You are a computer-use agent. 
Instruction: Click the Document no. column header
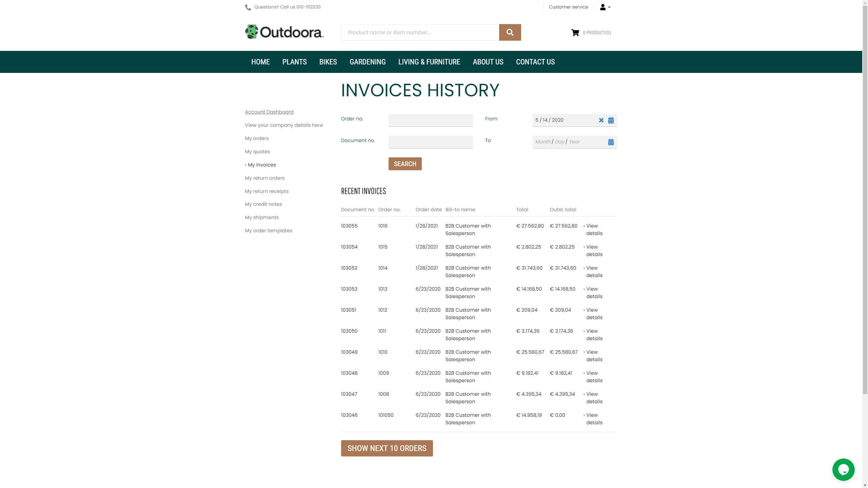pyautogui.click(x=358, y=210)
